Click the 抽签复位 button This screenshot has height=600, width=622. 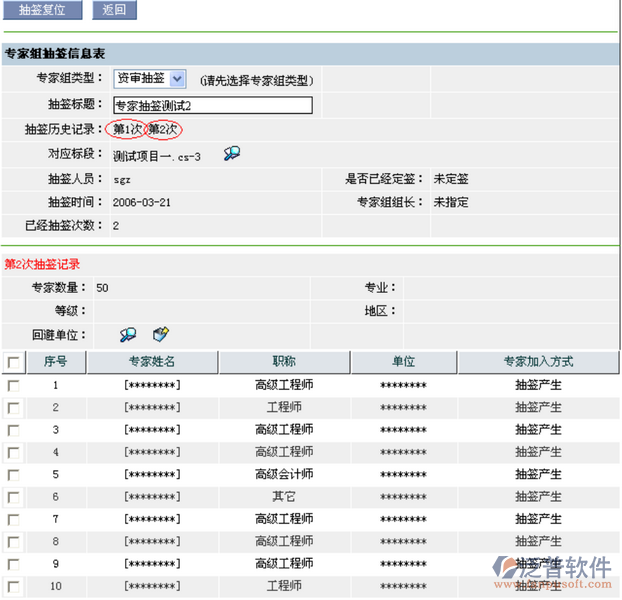(x=42, y=10)
